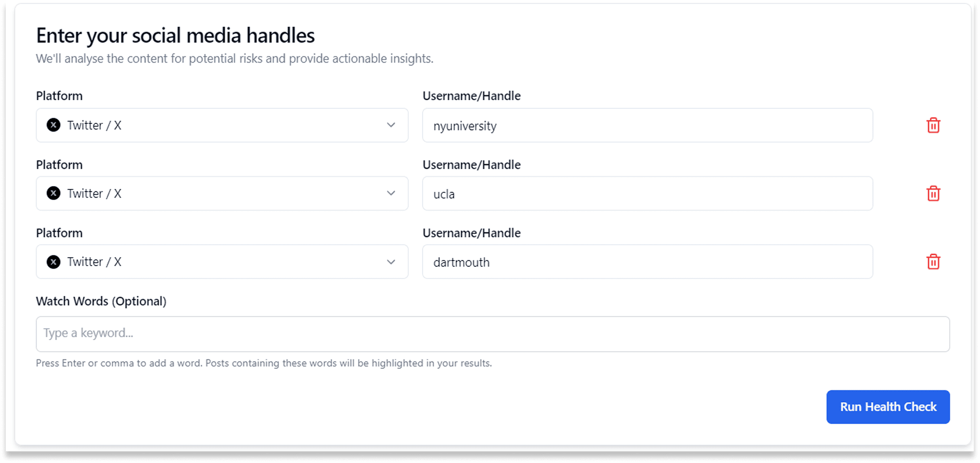Image resolution: width=980 pixels, height=463 pixels.
Task: Expand the first Platform dropdown chevron
Action: pyautogui.click(x=391, y=125)
